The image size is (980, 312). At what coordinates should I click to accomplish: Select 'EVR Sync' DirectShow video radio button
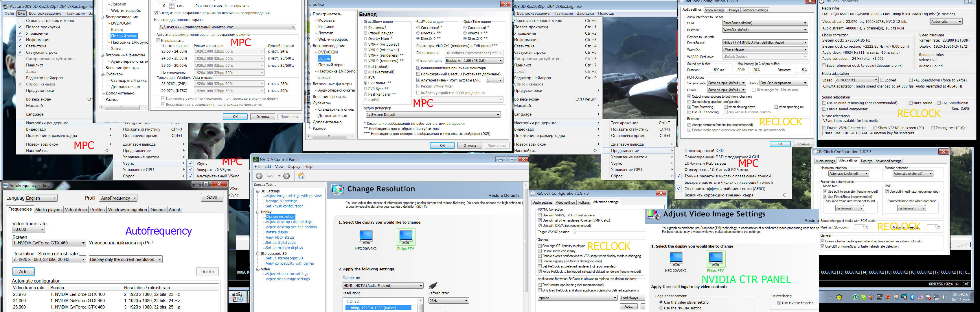tap(365, 89)
